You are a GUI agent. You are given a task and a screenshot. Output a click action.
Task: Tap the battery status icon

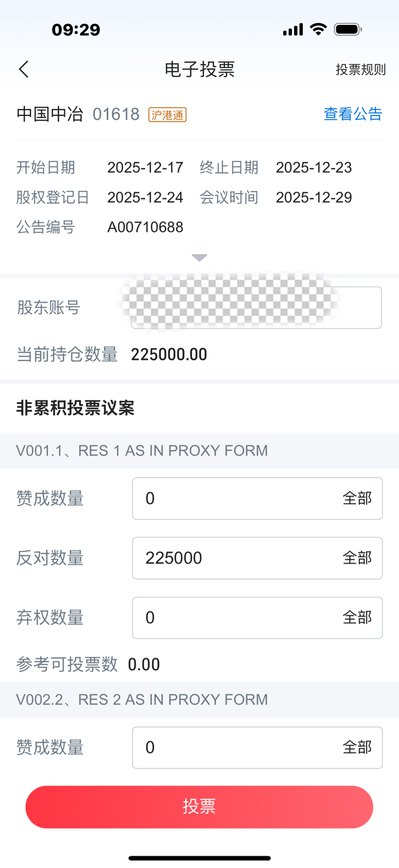coord(348,29)
